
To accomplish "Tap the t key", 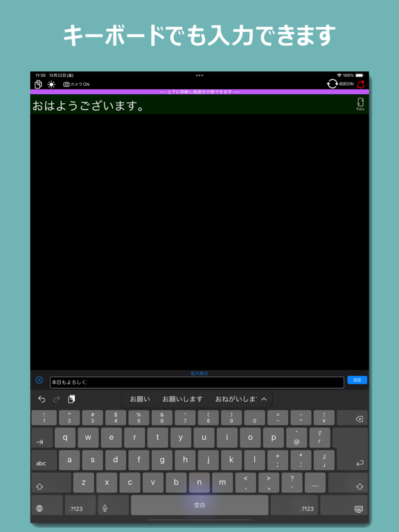I will (x=157, y=438).
